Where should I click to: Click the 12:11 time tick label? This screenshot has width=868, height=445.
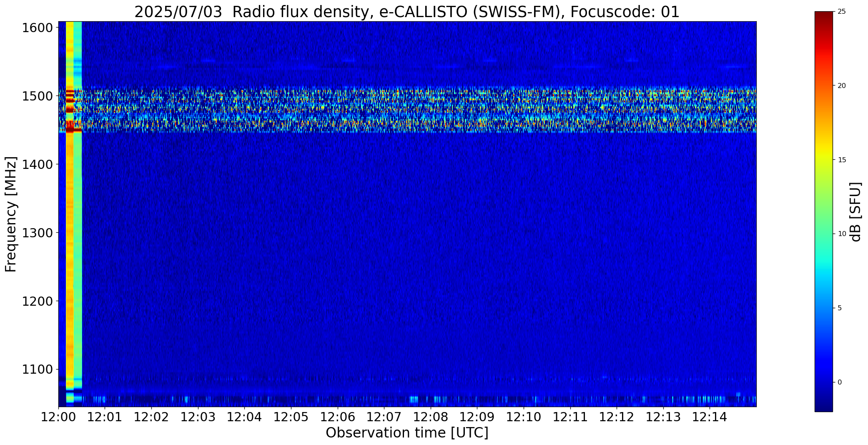570,417
